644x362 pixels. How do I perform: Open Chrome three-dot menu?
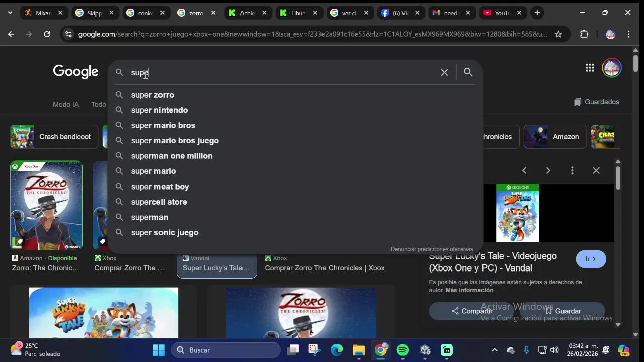628,34
